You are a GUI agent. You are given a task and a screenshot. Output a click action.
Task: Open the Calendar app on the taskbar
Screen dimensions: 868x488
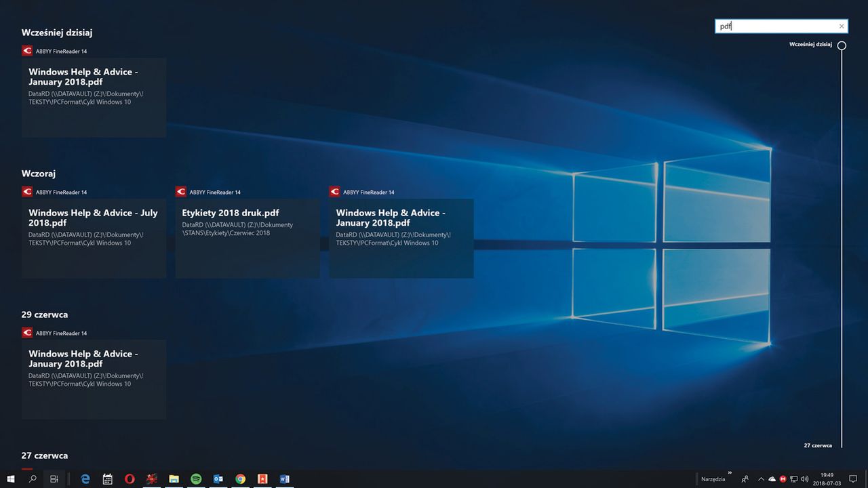(107, 479)
